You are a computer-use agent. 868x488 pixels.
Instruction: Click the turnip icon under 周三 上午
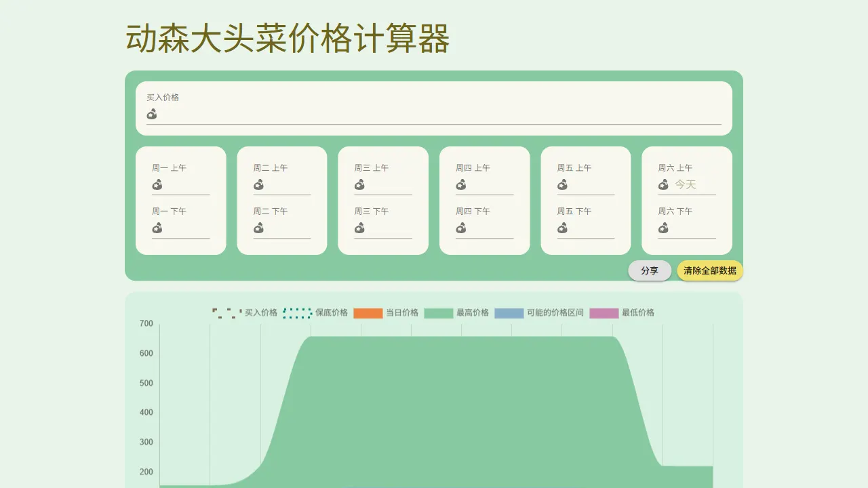pyautogui.click(x=359, y=184)
